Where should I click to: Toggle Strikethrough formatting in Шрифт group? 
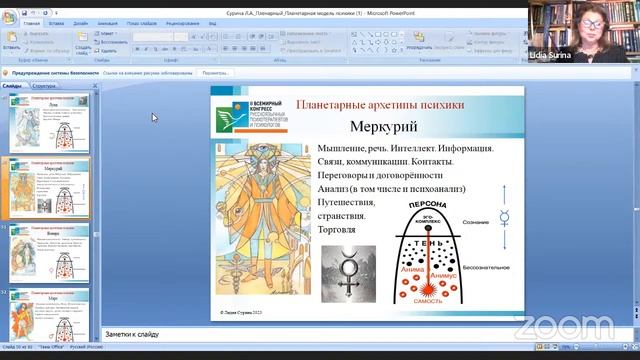[165, 49]
